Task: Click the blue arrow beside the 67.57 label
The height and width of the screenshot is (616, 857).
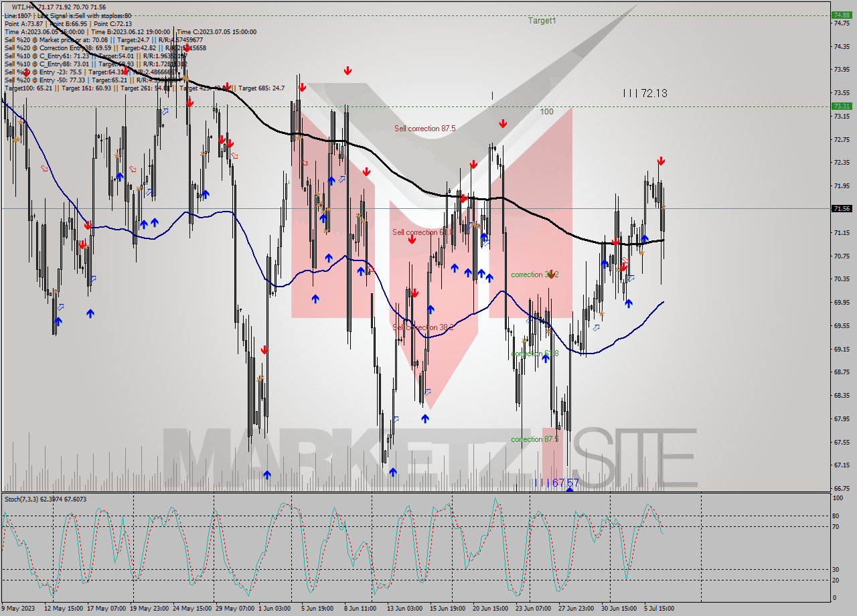Action: pos(569,489)
